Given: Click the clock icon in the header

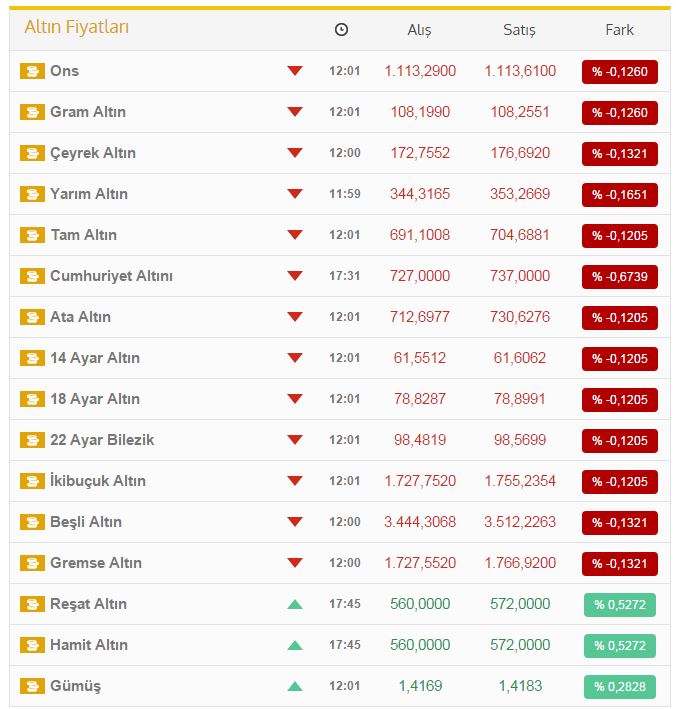Looking at the screenshot, I should pos(341,30).
